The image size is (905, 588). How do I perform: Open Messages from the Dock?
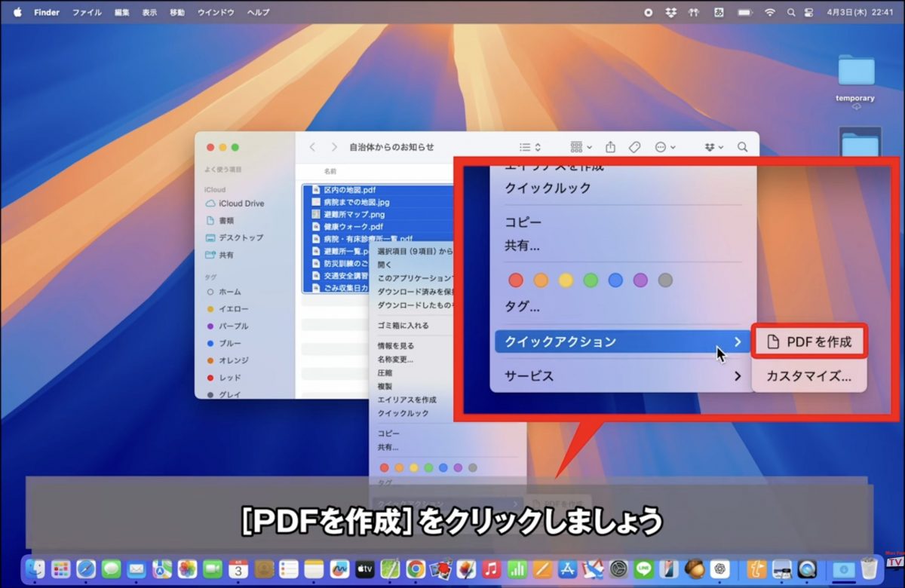(112, 569)
